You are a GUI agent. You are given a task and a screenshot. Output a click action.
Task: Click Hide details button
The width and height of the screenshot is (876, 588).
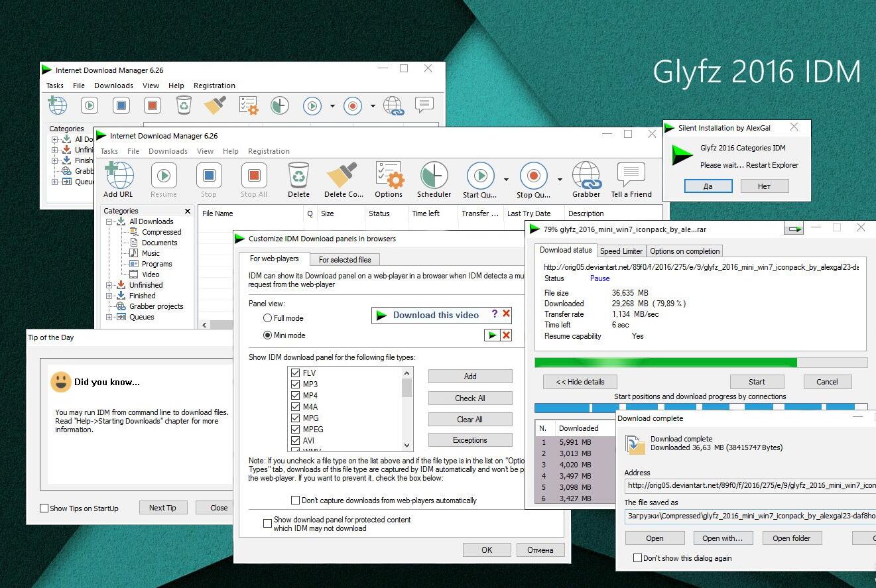[580, 382]
